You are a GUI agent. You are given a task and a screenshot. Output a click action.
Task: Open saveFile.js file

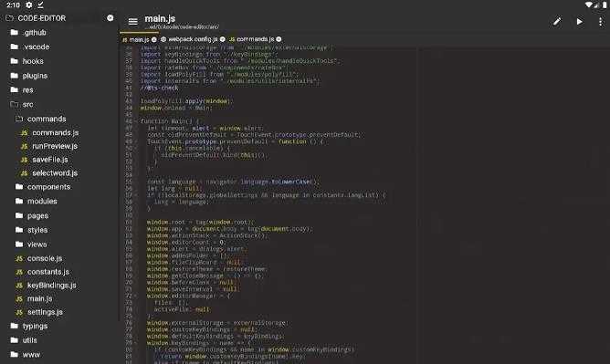[50, 160]
